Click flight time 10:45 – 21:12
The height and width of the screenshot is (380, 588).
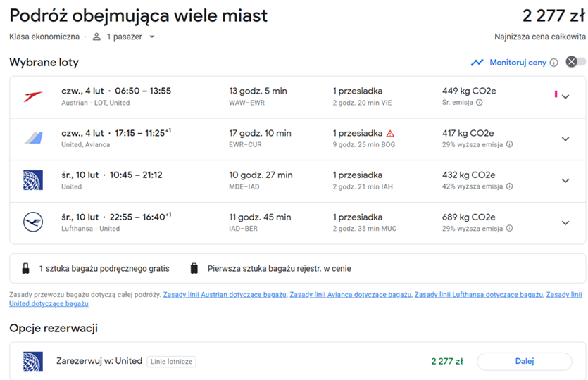(136, 175)
